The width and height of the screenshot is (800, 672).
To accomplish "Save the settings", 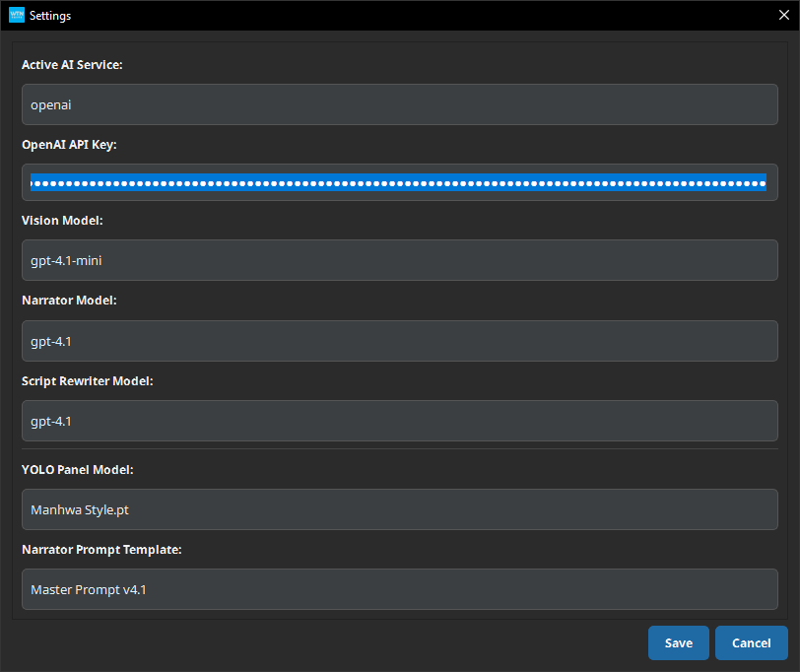I will pyautogui.click(x=678, y=642).
